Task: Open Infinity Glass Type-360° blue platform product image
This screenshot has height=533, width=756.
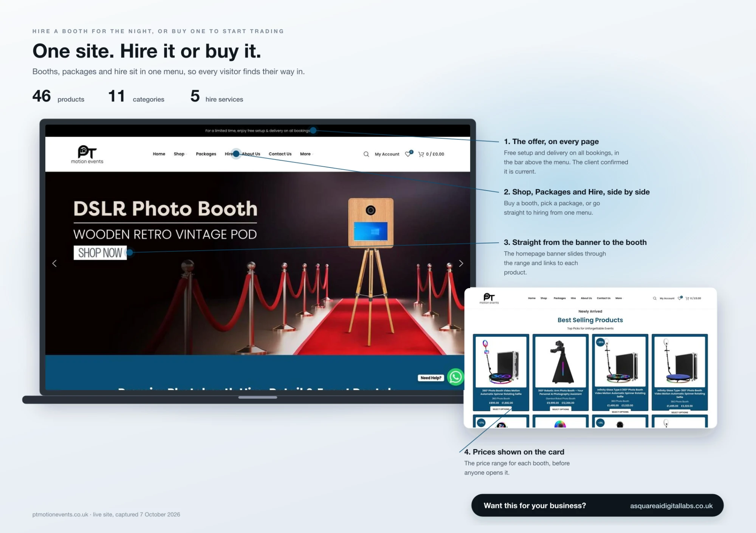Action: click(x=680, y=362)
